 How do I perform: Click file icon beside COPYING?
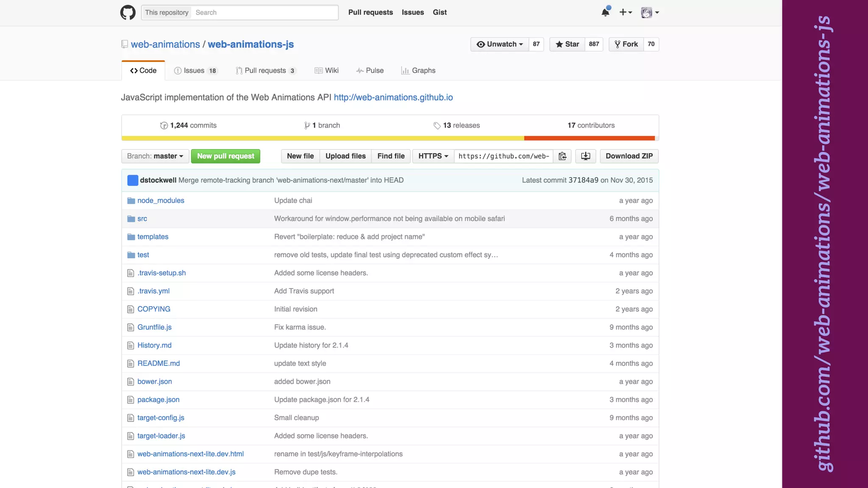click(x=131, y=309)
